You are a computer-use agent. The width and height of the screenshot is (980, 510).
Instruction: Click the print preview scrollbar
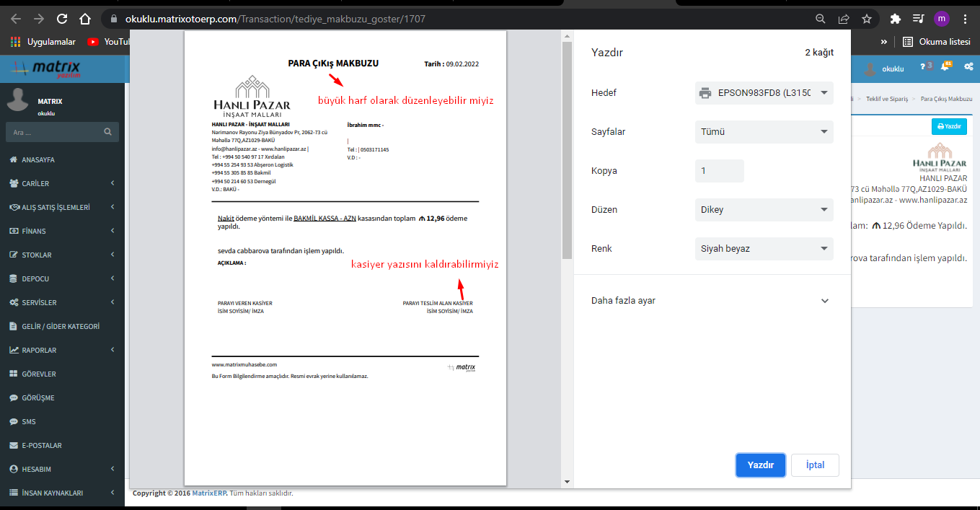click(x=567, y=144)
